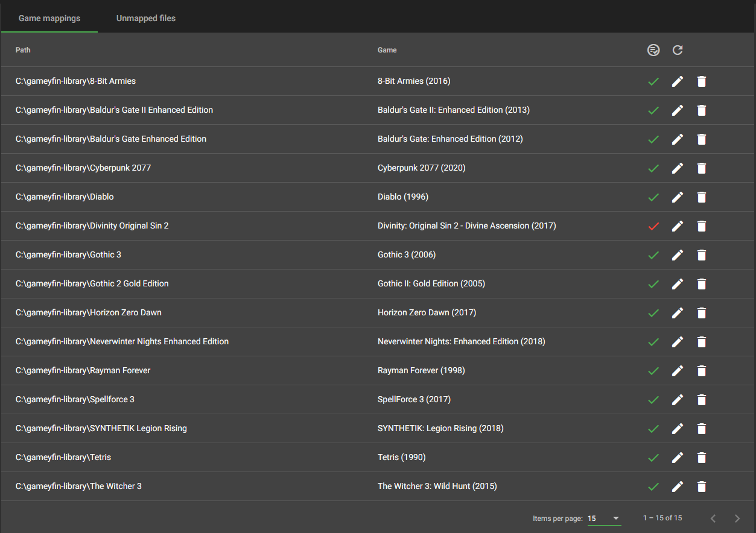Toggle confirmed checkmark for Diablo
The image size is (756, 533).
[x=653, y=197]
